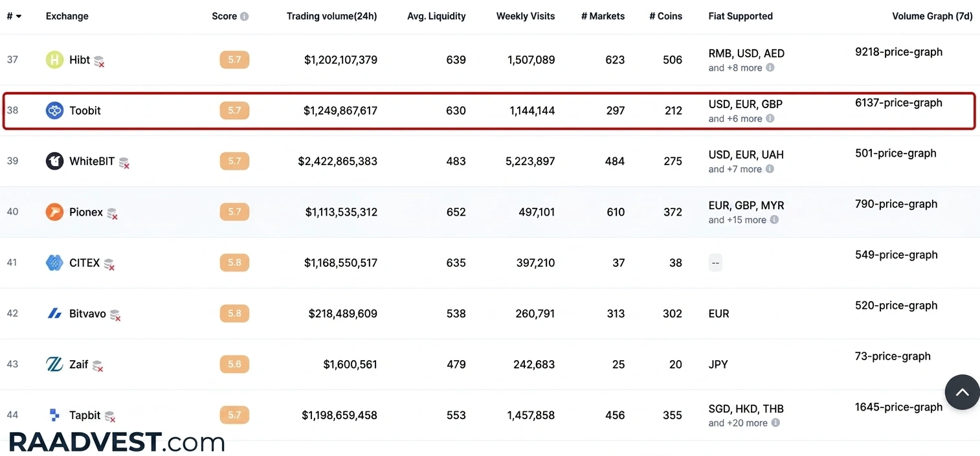Click info icon beside Tapbit's +20 more
The width and height of the screenshot is (980, 456).
[775, 423]
